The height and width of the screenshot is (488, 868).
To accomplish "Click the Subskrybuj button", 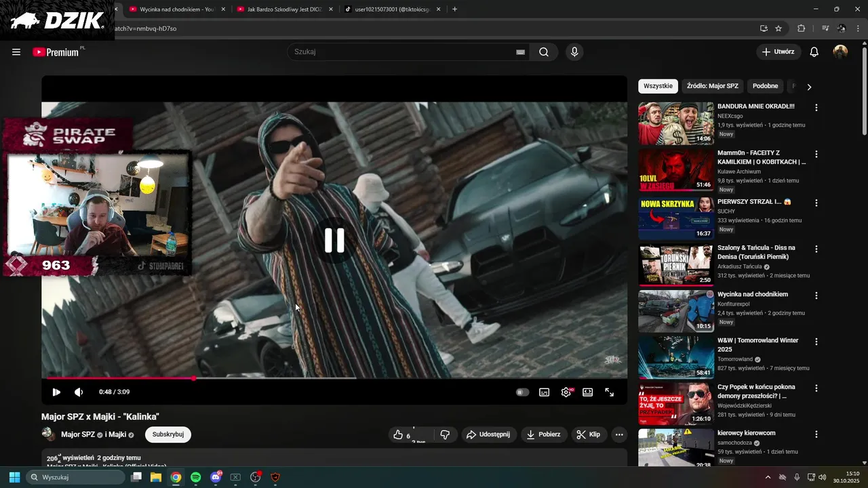I will 168,434.
